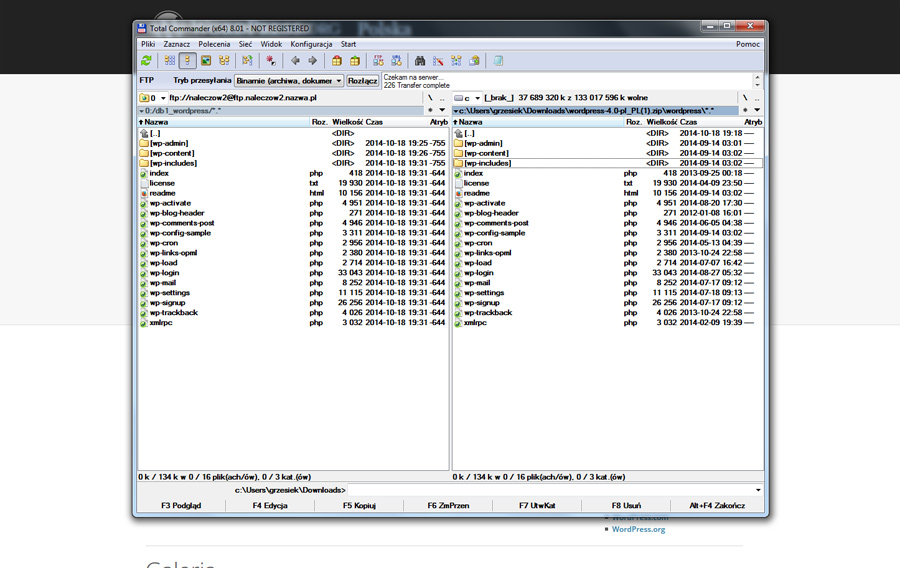
Task: Enable the Thumbnail view icon
Action: pyautogui.click(x=206, y=61)
